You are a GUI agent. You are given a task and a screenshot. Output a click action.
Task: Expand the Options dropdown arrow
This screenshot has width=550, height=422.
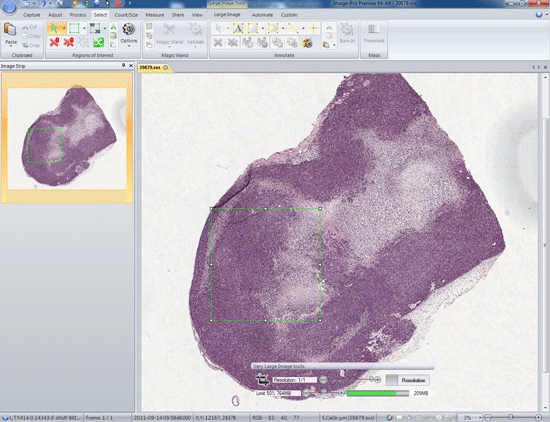tap(129, 46)
